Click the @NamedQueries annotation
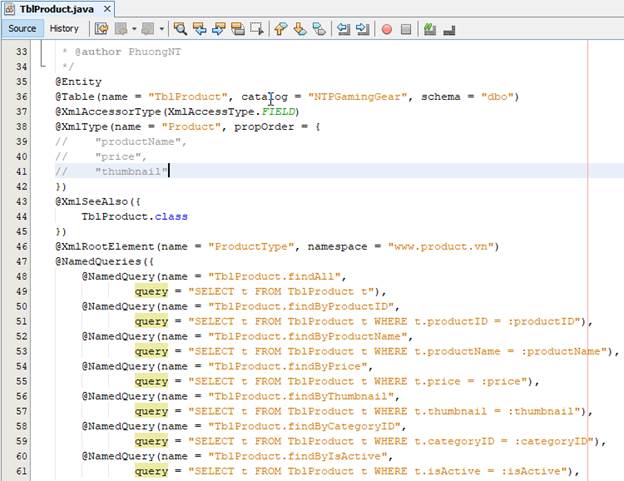Image resolution: width=624 pixels, height=481 pixels. pos(98,261)
